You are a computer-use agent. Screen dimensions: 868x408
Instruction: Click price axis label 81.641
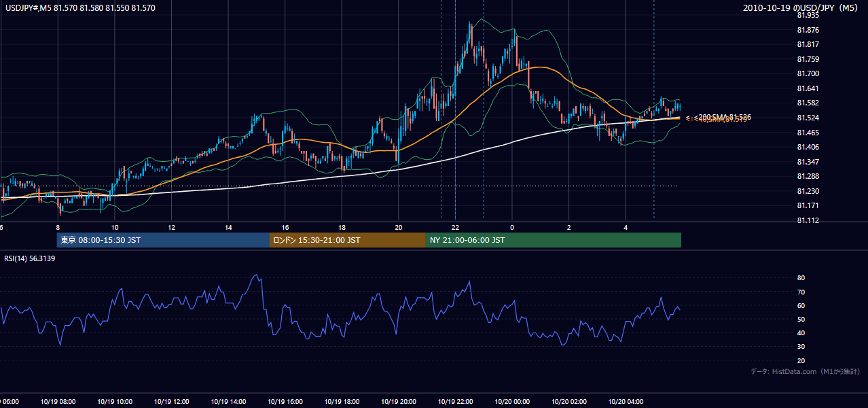click(808, 88)
